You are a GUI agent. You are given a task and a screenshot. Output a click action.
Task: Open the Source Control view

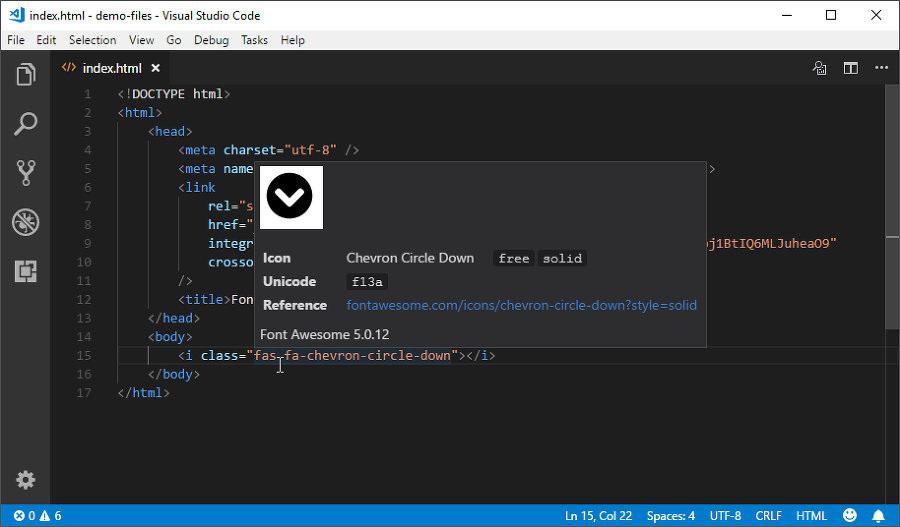pyautogui.click(x=25, y=173)
